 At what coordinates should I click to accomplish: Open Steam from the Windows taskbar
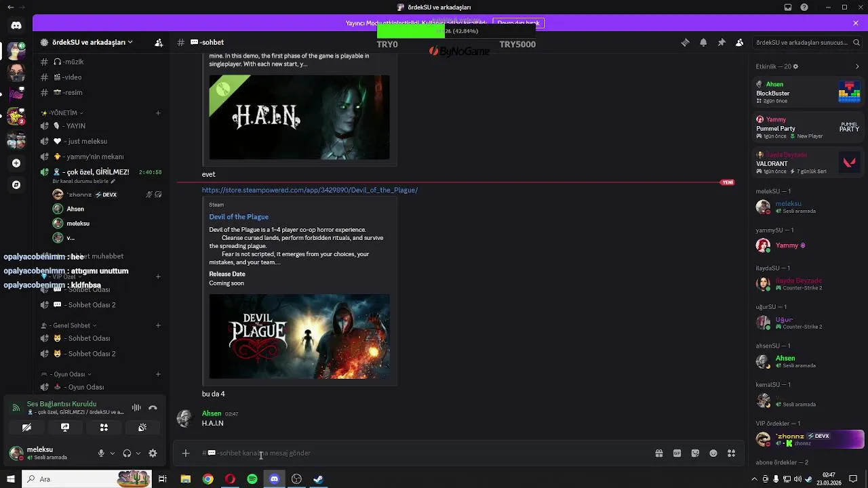(318, 479)
